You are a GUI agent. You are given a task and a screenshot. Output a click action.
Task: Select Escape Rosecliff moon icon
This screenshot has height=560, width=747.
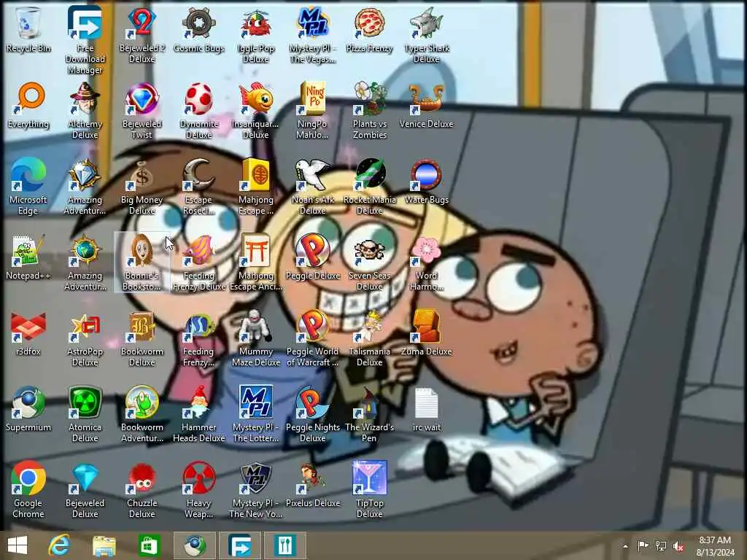(x=198, y=187)
